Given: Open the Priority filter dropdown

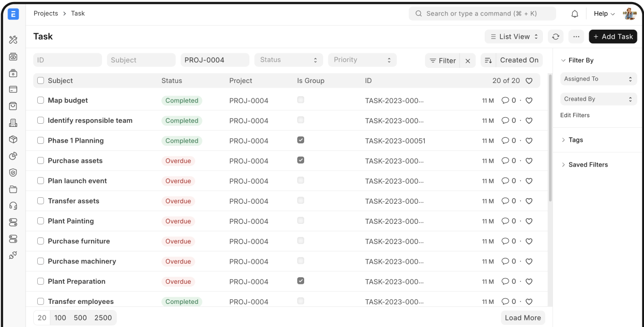Looking at the screenshot, I should pyautogui.click(x=362, y=59).
